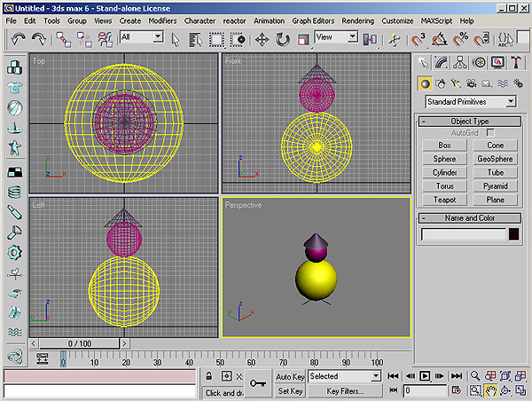Toggle Auto Key animation mode
532x401 pixels.
click(290, 376)
